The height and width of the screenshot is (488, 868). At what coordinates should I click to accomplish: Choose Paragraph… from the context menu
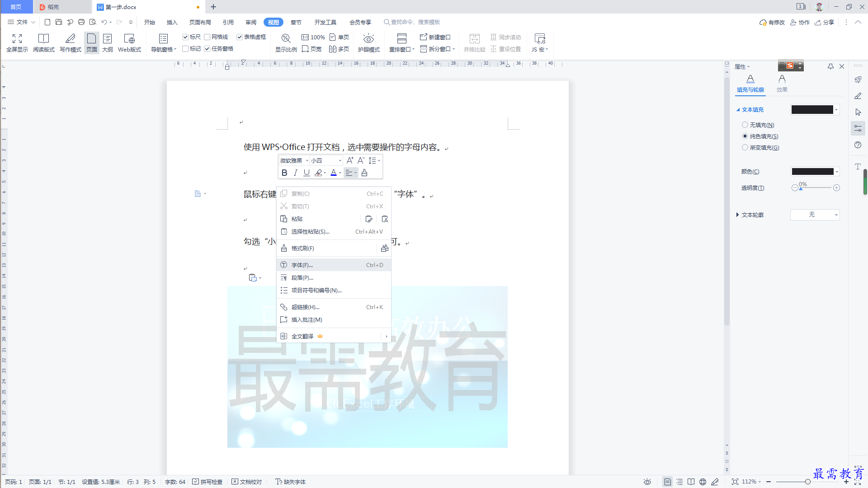point(334,278)
